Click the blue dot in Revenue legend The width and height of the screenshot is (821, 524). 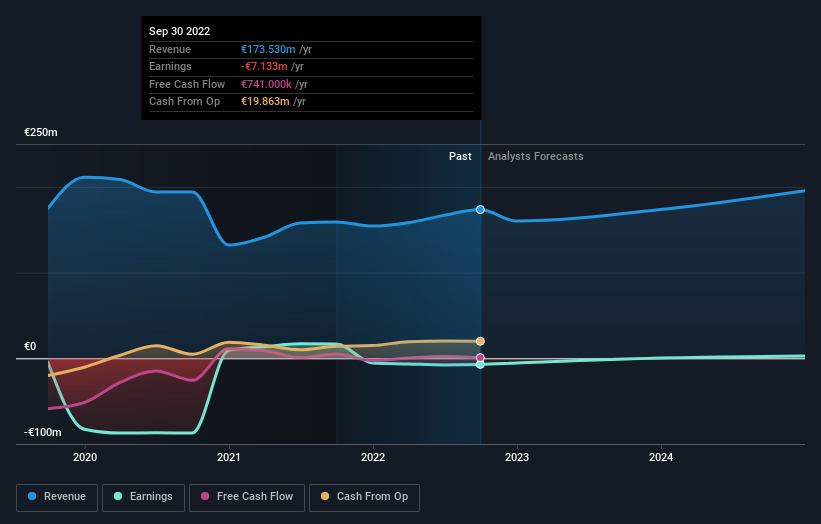(32, 496)
